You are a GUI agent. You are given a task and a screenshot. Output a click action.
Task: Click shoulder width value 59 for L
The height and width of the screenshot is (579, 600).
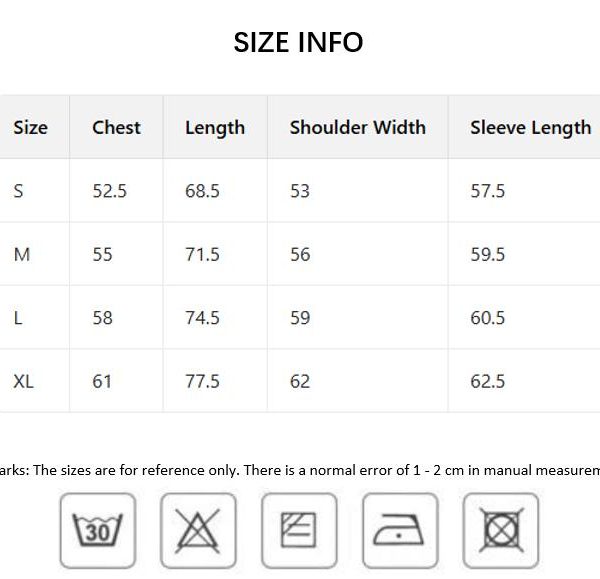click(300, 318)
